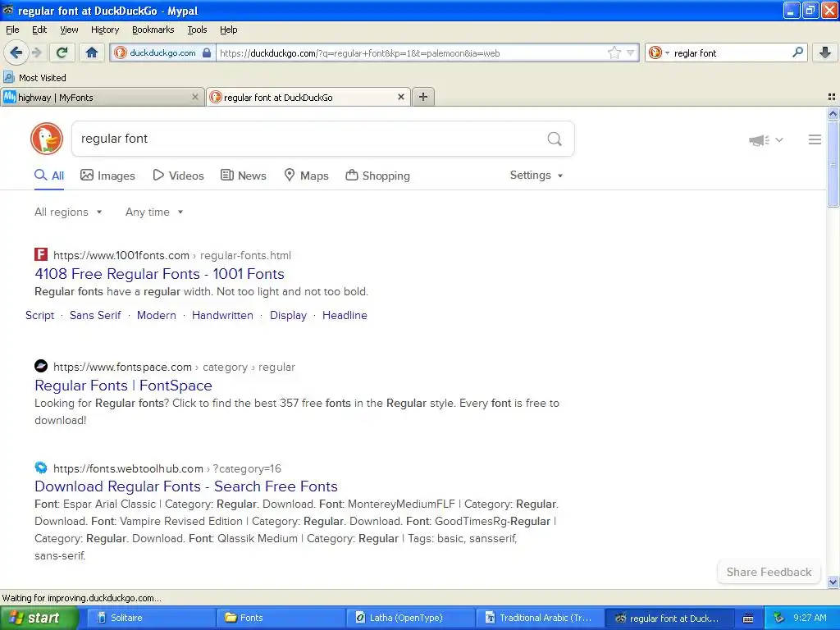Close the regular font at DuckDuckGo tab

click(x=400, y=97)
